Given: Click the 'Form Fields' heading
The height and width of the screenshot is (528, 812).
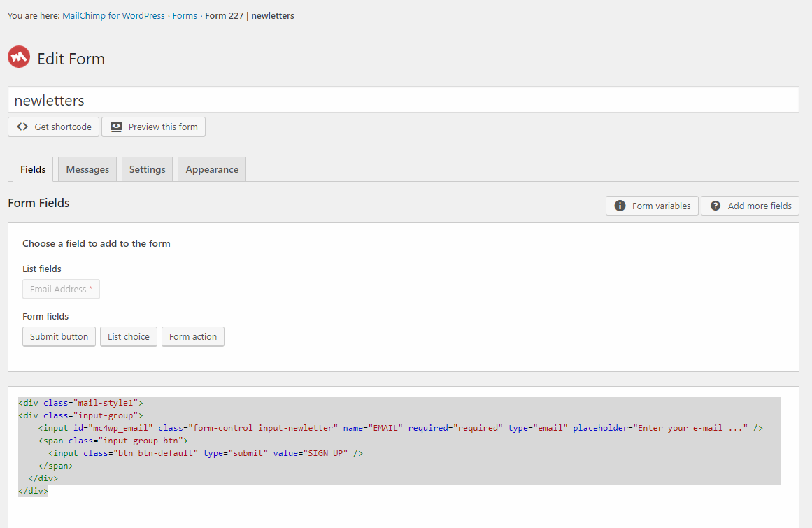Looking at the screenshot, I should [39, 203].
